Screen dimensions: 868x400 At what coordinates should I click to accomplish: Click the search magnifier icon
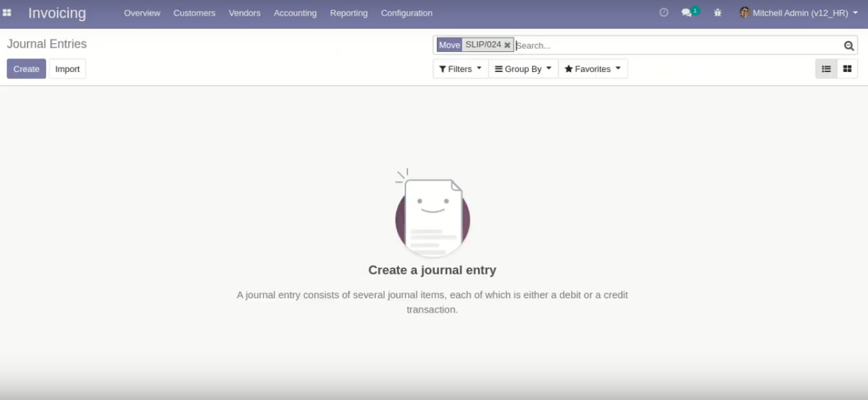point(849,46)
